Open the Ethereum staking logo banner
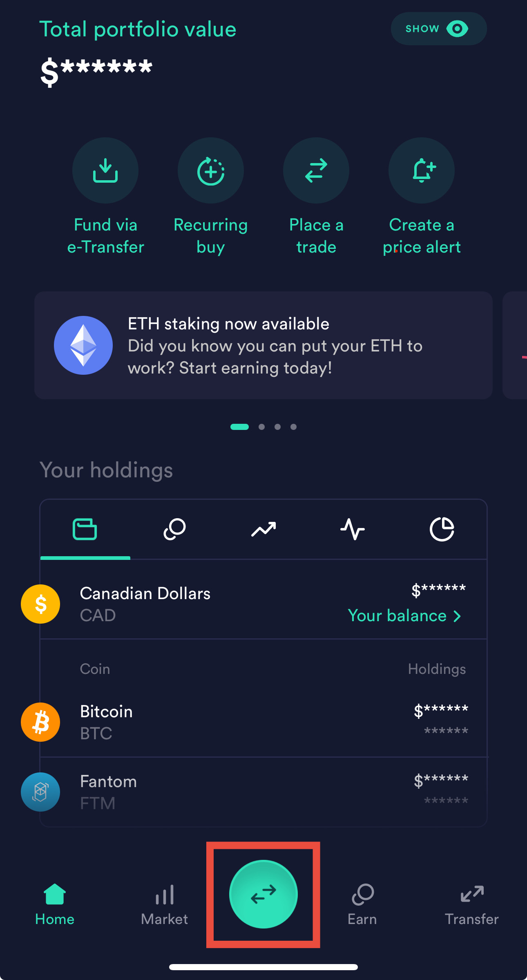Viewport: 527px width, 980px height. click(83, 345)
